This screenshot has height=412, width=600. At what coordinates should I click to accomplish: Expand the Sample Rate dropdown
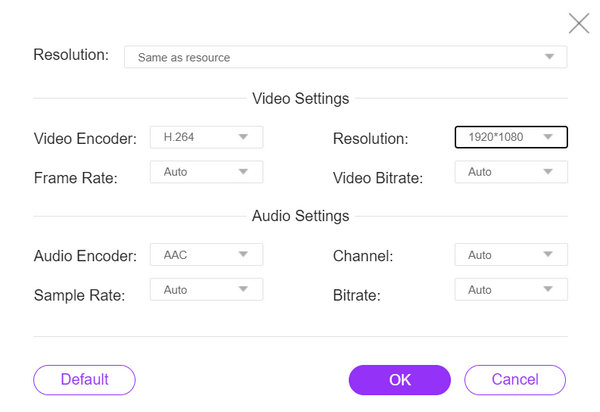pyautogui.click(x=206, y=290)
